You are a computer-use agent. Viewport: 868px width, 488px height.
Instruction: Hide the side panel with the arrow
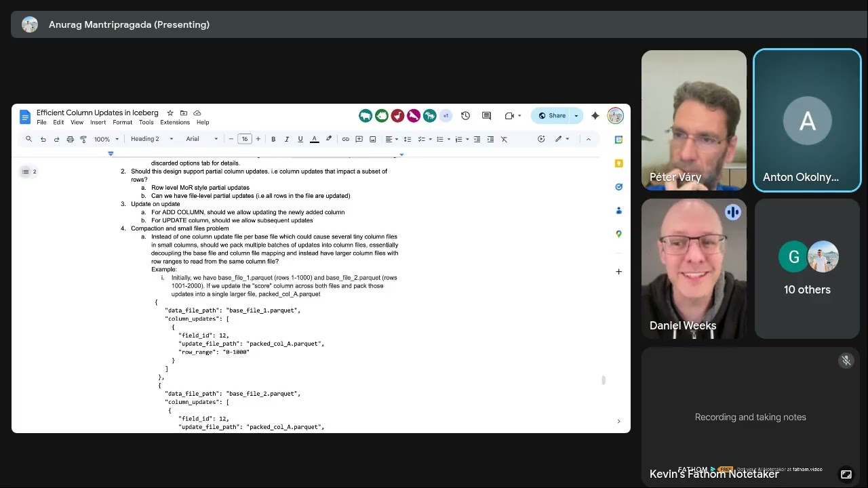click(x=618, y=422)
